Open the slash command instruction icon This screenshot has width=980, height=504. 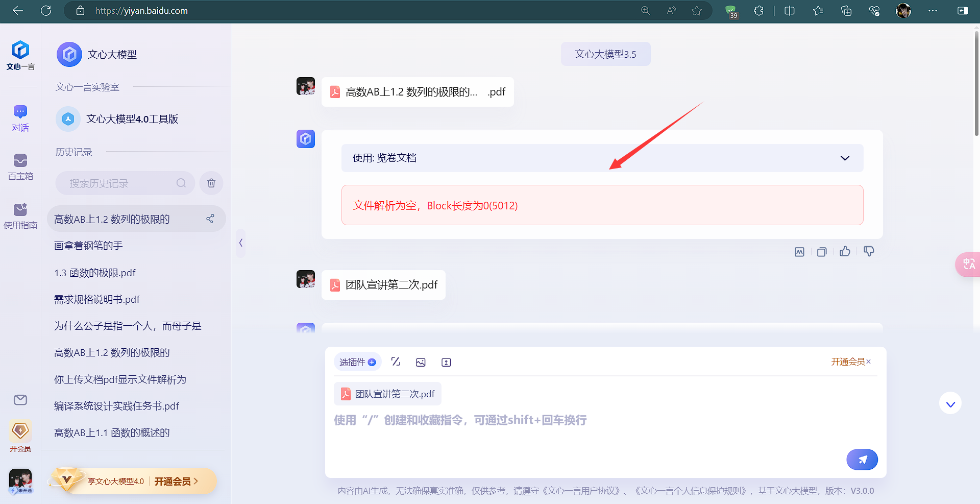[396, 362]
